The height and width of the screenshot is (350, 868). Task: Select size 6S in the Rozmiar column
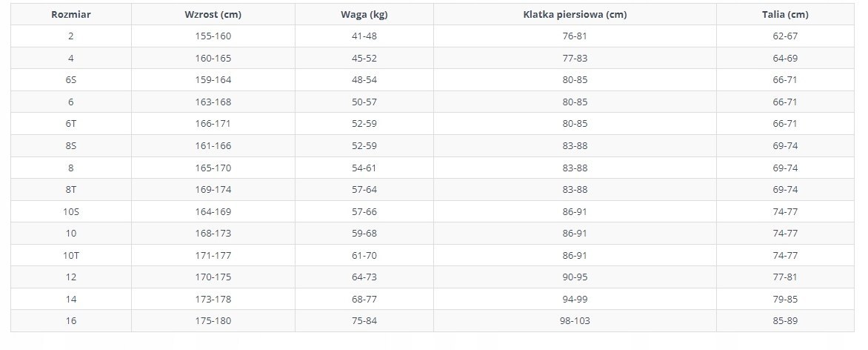[x=70, y=80]
